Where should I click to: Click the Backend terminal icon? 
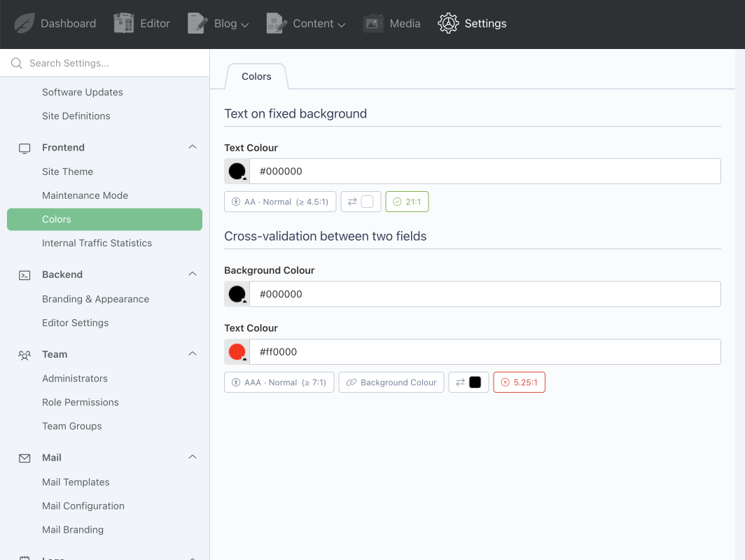point(25,275)
